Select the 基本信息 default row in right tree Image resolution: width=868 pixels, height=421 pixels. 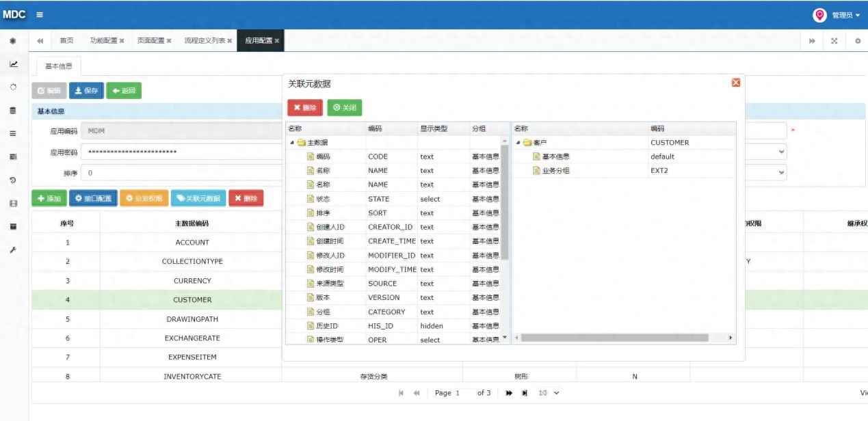[624, 157]
